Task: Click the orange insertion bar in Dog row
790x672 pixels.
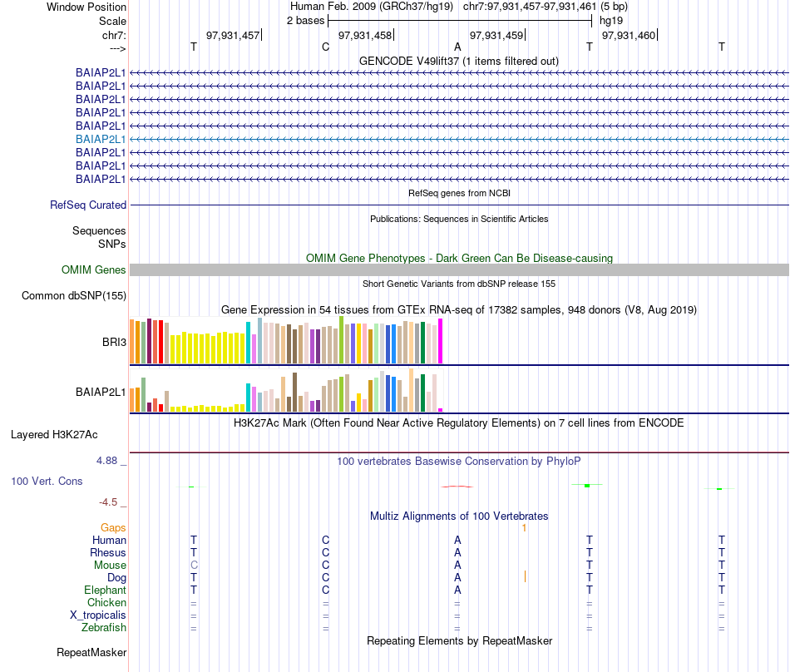Action: click(x=525, y=576)
